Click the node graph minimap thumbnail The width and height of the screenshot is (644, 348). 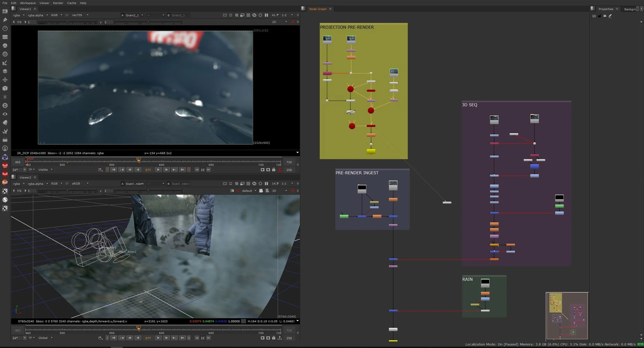click(x=567, y=316)
